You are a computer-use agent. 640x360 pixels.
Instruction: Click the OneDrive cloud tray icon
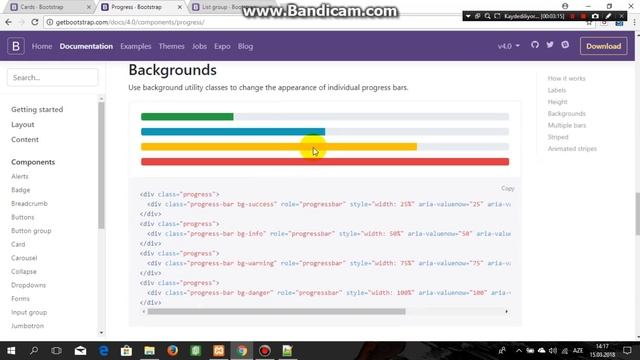coord(542,351)
